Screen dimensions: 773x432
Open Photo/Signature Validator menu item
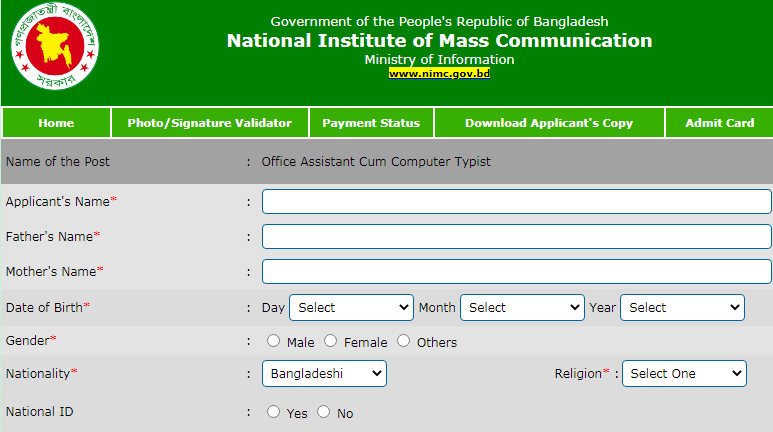[210, 123]
